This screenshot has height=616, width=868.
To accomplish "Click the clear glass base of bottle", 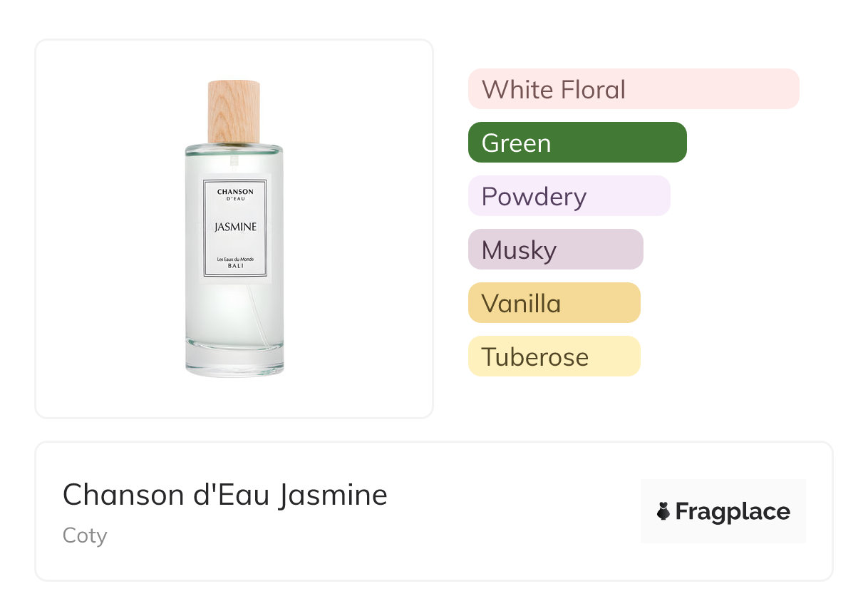I will (234, 360).
